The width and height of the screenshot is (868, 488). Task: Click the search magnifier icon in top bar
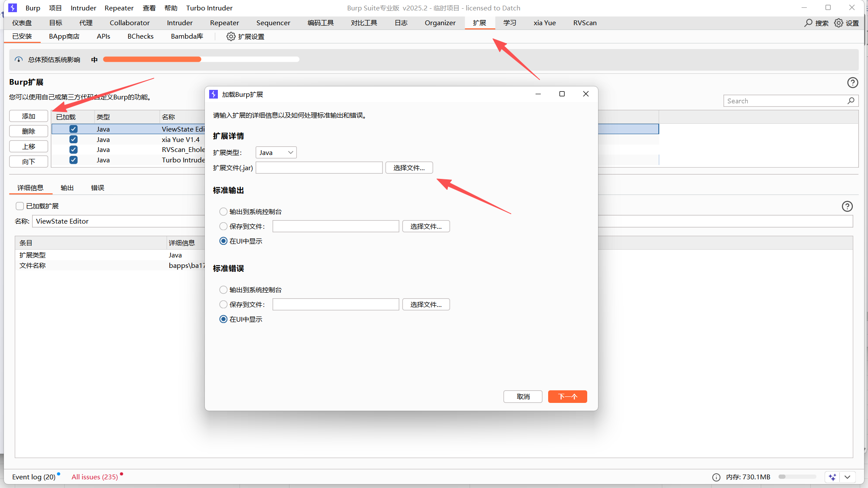tap(808, 23)
